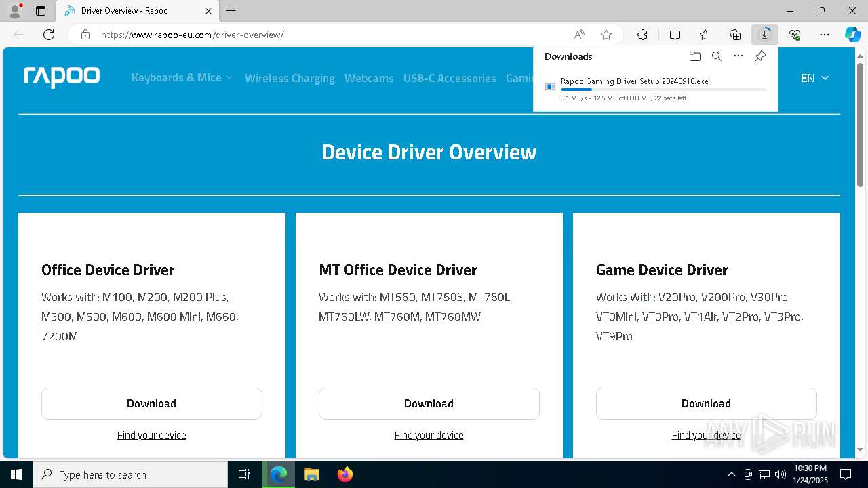This screenshot has width=868, height=488.
Task: Open Windows notification center icon
Action: coord(846,474)
